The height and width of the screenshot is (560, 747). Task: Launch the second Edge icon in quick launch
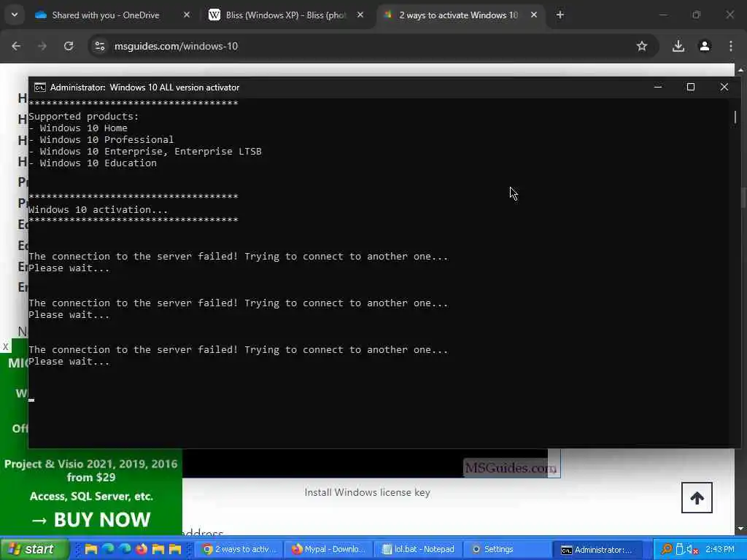125,549
